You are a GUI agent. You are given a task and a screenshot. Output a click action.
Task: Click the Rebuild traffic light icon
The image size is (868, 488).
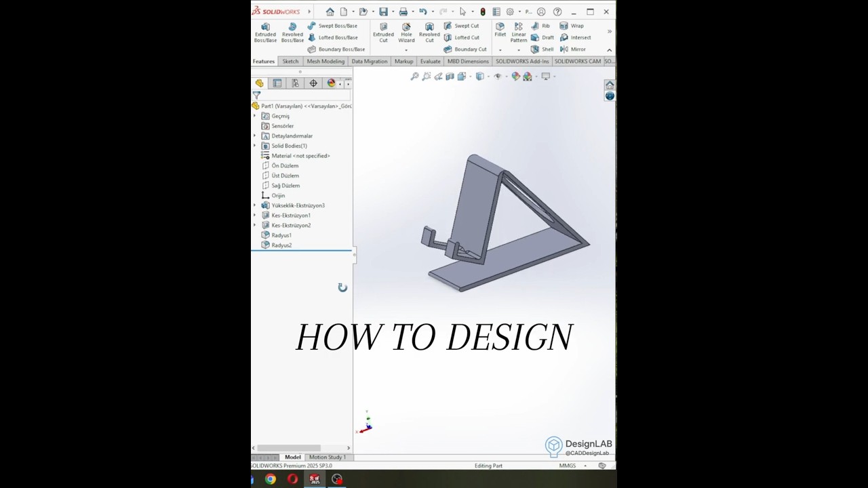(483, 12)
